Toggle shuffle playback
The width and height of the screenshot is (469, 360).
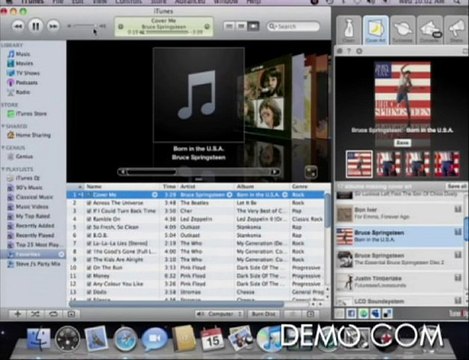35,314
